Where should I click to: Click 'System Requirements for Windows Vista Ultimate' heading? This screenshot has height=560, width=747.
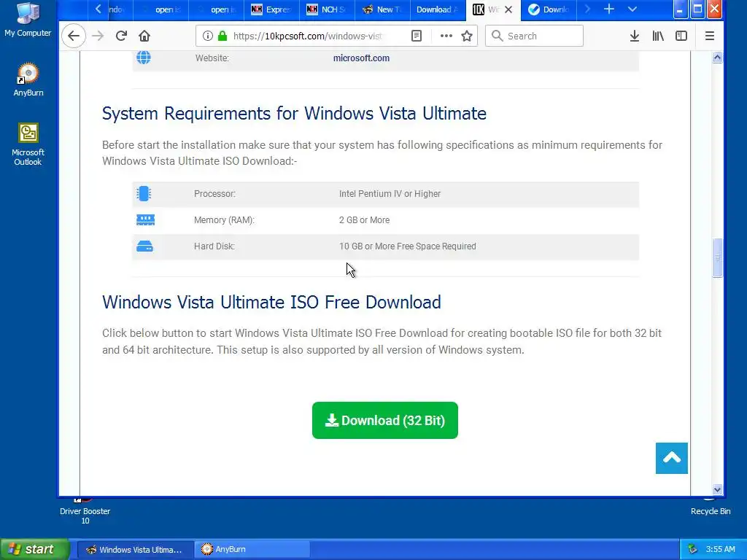point(294,113)
